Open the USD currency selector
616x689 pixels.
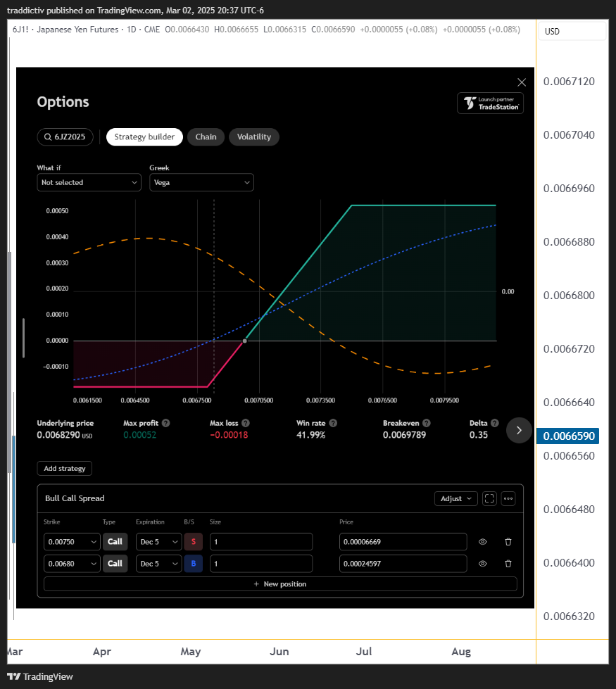(572, 32)
